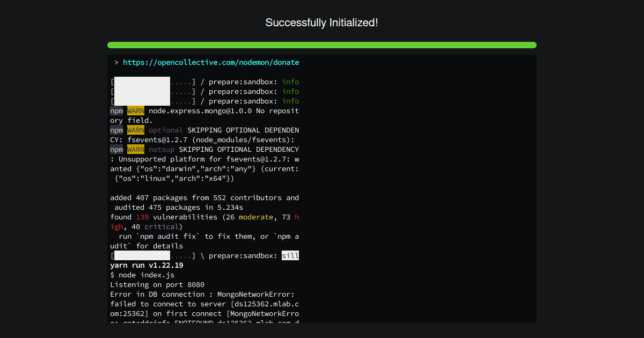This screenshot has height=338, width=644.
Task: Select the yarn run v1.22.19 line
Action: 145,265
